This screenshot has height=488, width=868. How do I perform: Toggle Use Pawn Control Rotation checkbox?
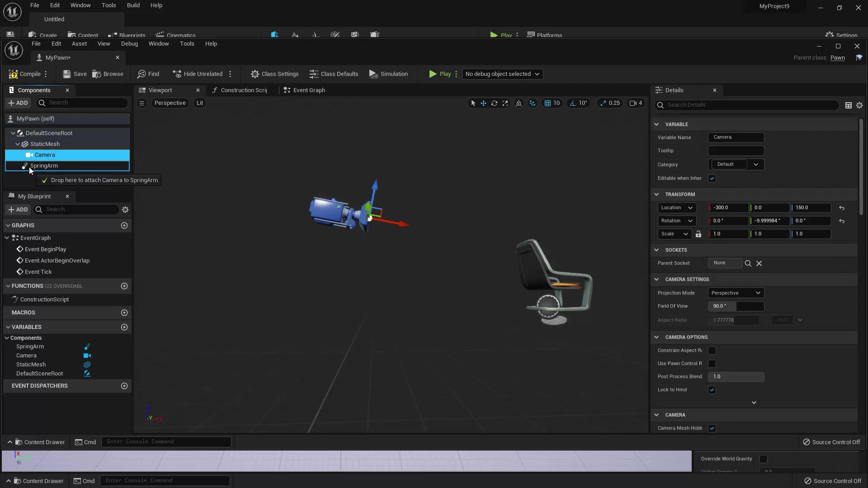(x=712, y=364)
